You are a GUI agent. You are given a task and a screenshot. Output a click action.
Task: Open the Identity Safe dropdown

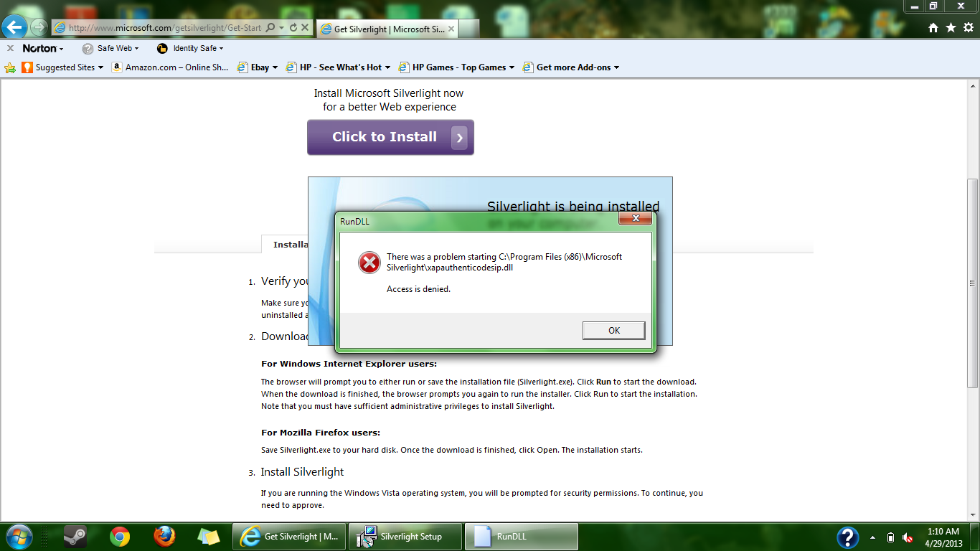(x=190, y=48)
